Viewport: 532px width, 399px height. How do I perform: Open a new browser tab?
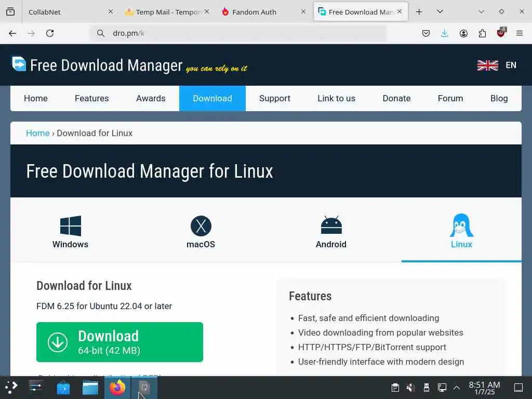point(419,12)
